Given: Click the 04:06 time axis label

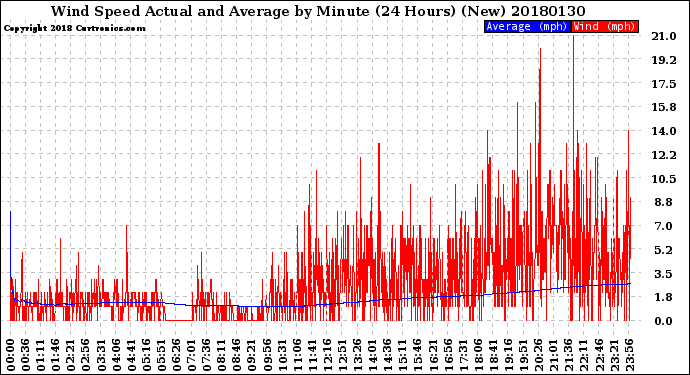Looking at the screenshot, I should coord(116,354).
